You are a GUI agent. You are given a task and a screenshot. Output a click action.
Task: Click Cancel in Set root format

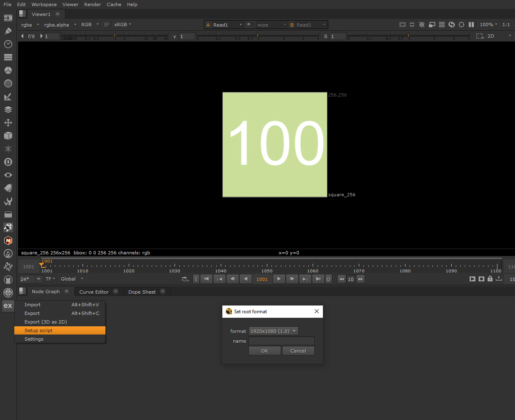coord(298,351)
